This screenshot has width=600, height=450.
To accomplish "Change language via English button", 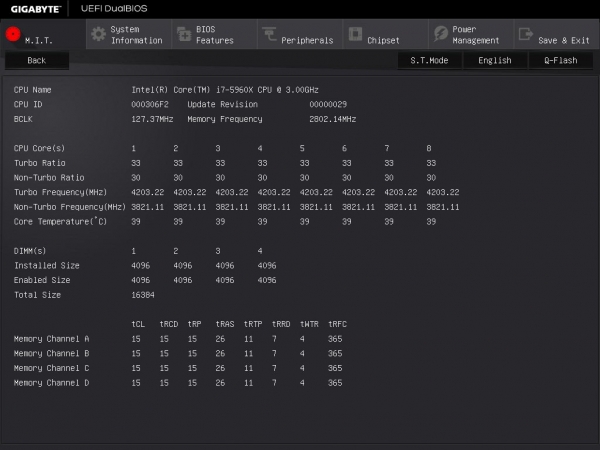I will [x=495, y=60].
